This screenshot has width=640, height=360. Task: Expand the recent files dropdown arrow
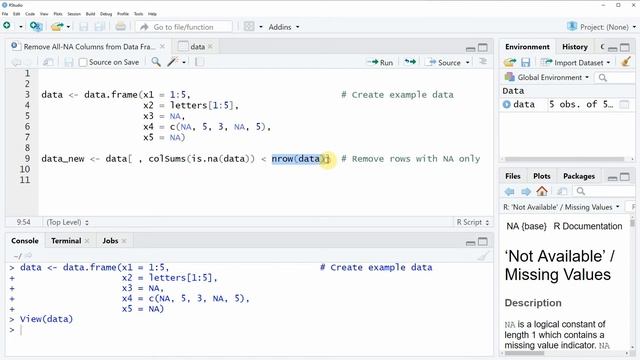(x=68, y=27)
